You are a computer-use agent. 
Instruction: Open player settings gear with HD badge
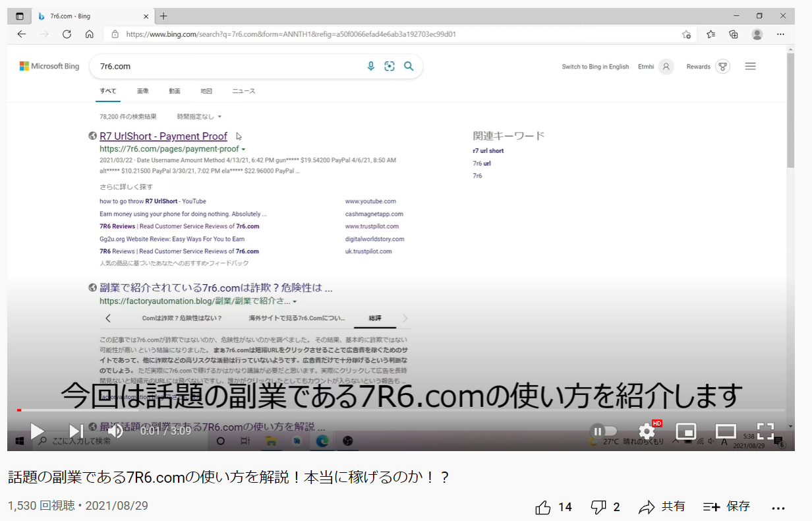pos(648,431)
